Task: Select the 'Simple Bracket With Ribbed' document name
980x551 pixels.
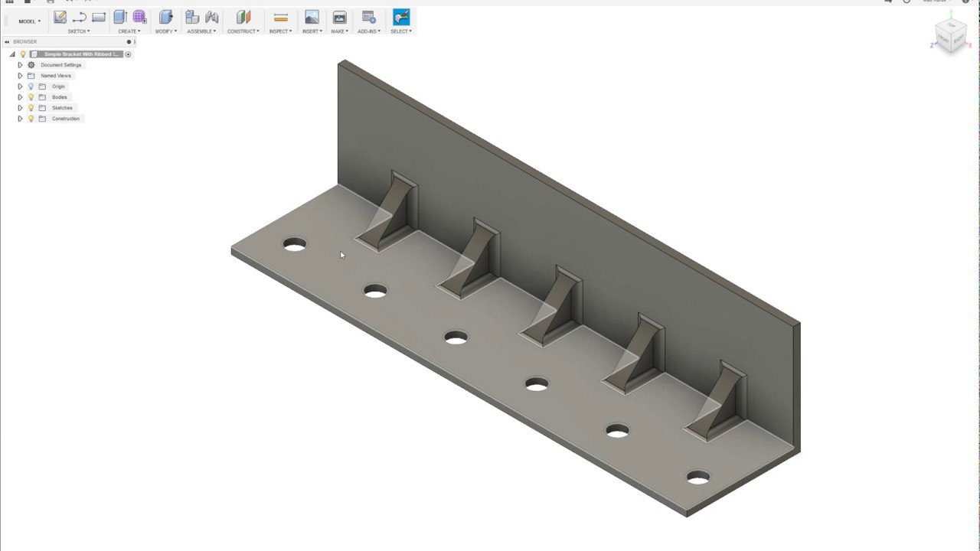Action: click(81, 54)
